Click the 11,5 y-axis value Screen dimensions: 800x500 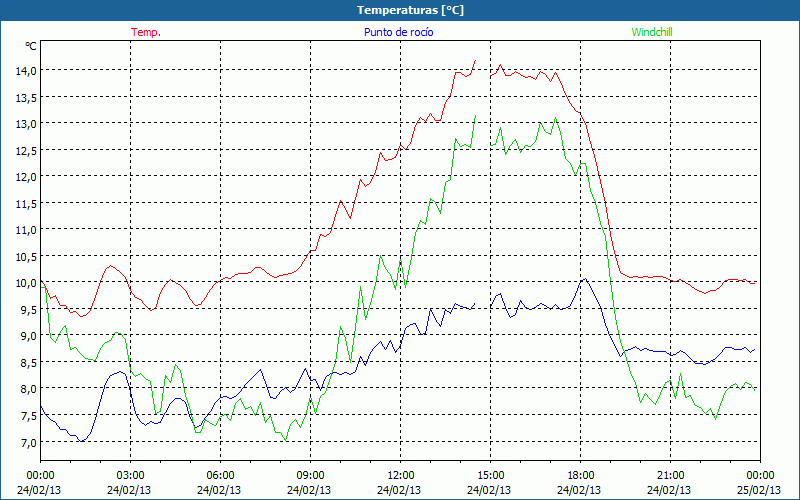click(26, 204)
